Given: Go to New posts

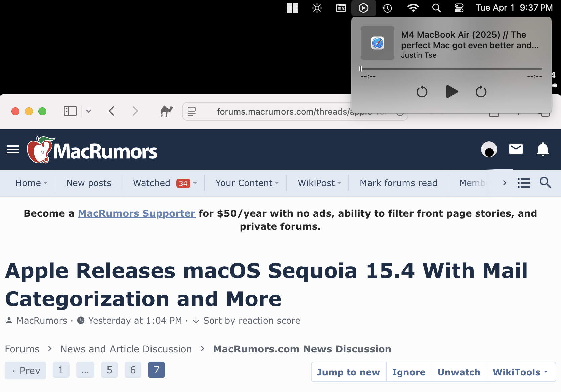Looking at the screenshot, I should point(89,183).
